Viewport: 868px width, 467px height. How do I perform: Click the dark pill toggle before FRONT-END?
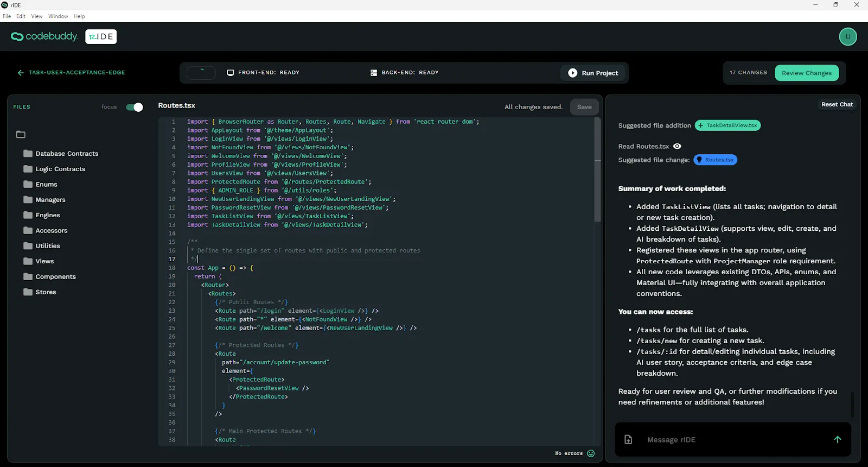tap(201, 73)
